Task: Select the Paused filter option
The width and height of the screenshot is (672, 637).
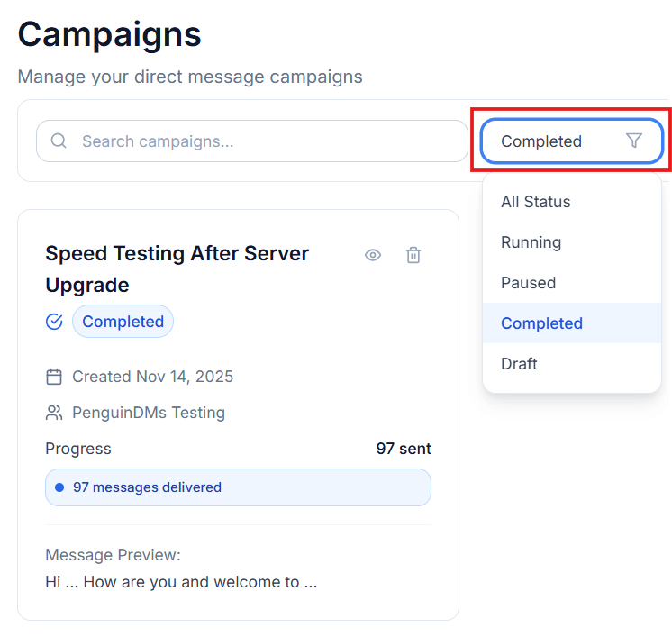Action: pyautogui.click(x=529, y=283)
